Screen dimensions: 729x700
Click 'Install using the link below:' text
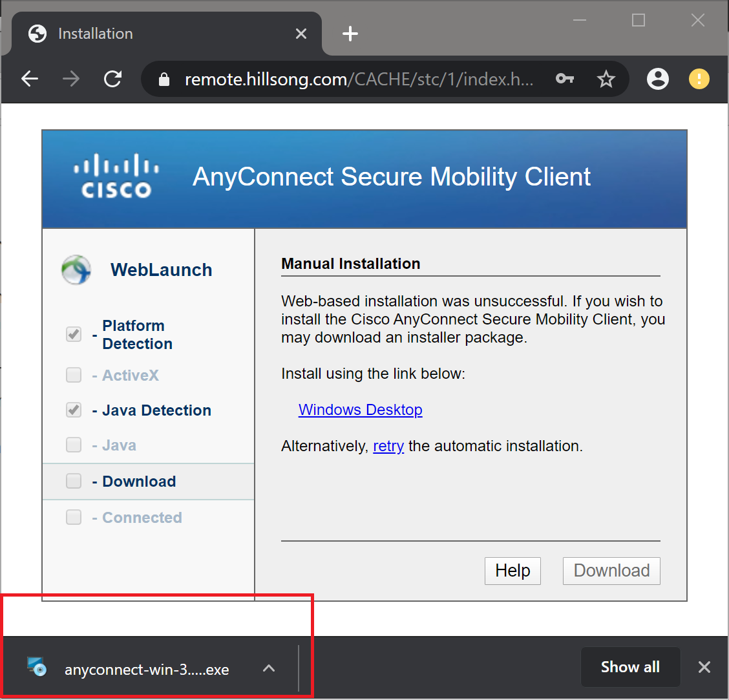click(373, 374)
